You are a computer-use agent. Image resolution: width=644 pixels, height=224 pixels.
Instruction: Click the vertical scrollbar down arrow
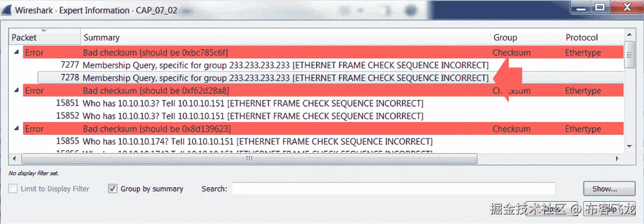(629, 146)
